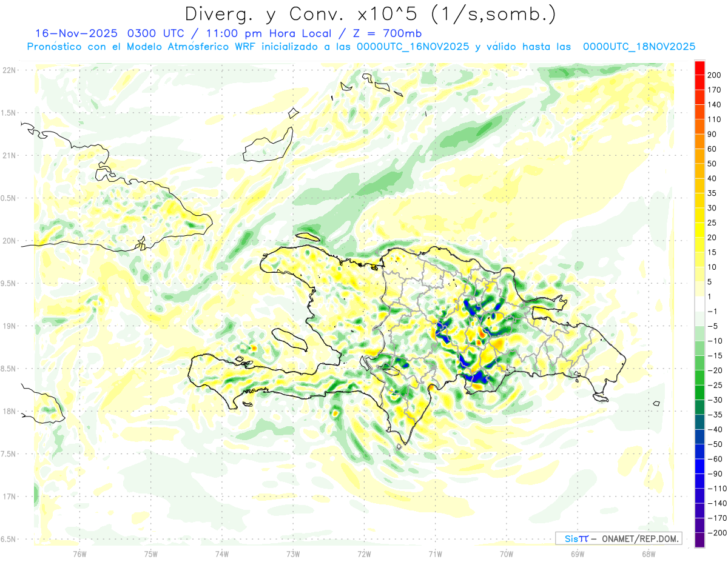Image resolution: width=728 pixels, height=562 pixels.
Task: Click the '9.5N' latitude label
Action: tap(9, 283)
